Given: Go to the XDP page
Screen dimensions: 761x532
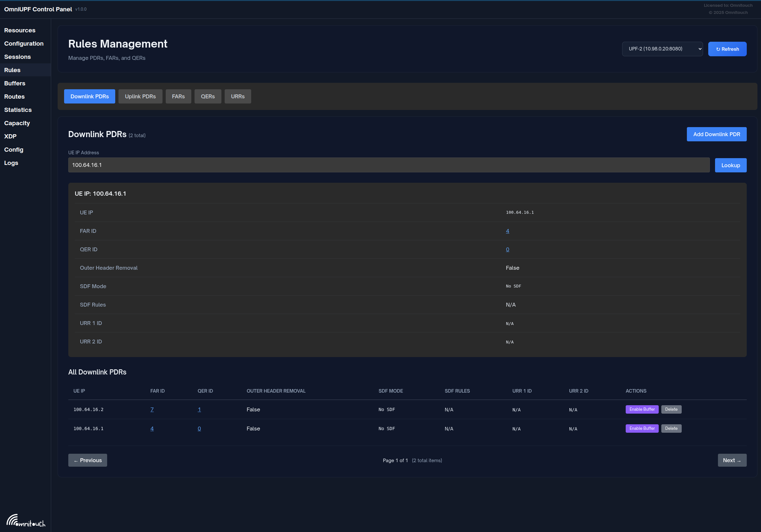Looking at the screenshot, I should pyautogui.click(x=10, y=136).
